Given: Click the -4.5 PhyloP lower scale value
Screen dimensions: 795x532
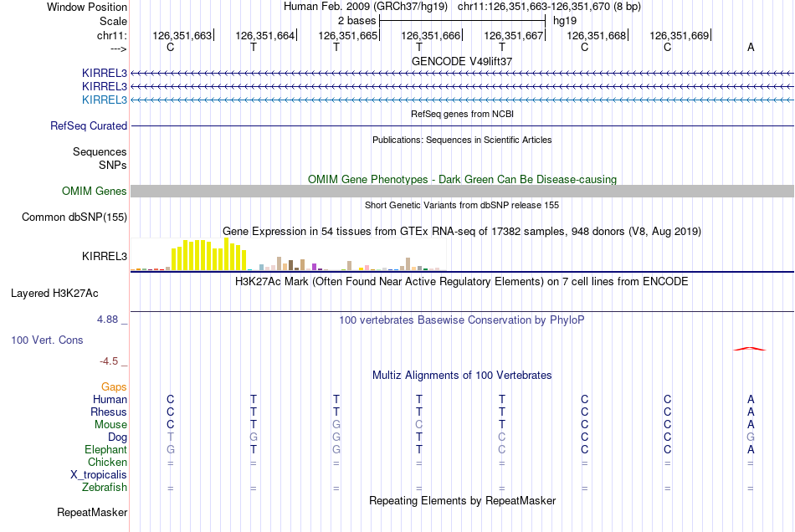Looking at the screenshot, I should [109, 361].
